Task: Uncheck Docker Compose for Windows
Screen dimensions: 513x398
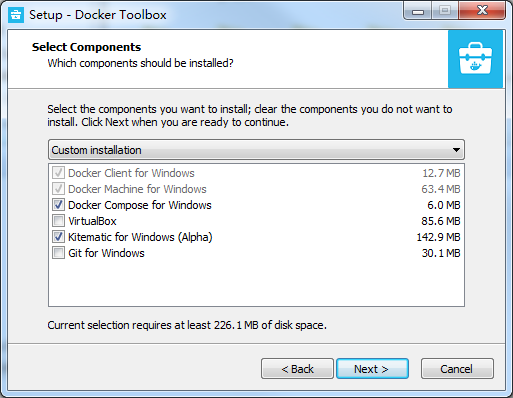Action: (x=58, y=205)
